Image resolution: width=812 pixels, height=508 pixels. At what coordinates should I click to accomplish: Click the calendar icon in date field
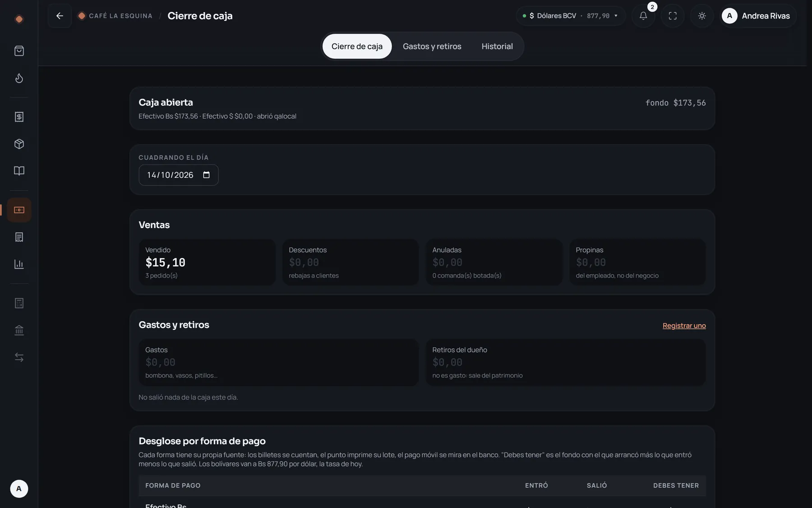coord(207,175)
